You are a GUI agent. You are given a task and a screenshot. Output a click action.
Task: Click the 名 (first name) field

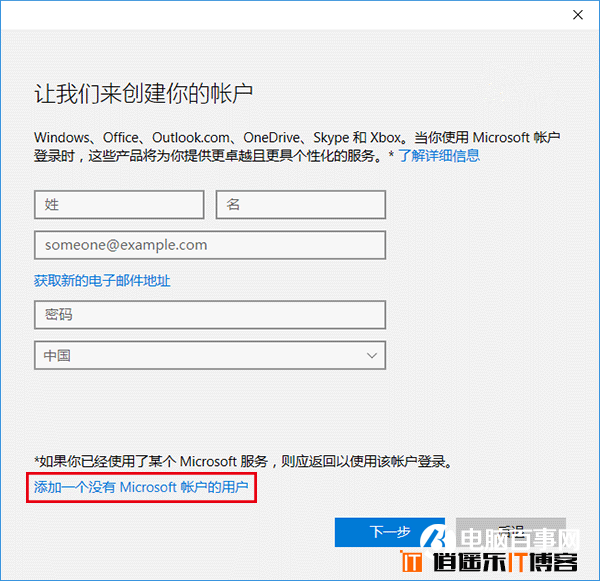(301, 205)
